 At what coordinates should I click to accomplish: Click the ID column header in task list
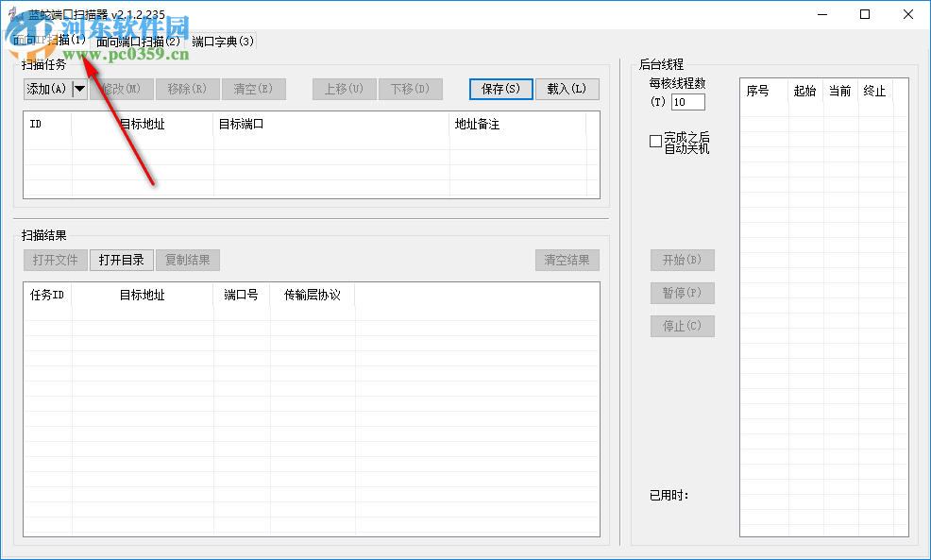(x=47, y=124)
